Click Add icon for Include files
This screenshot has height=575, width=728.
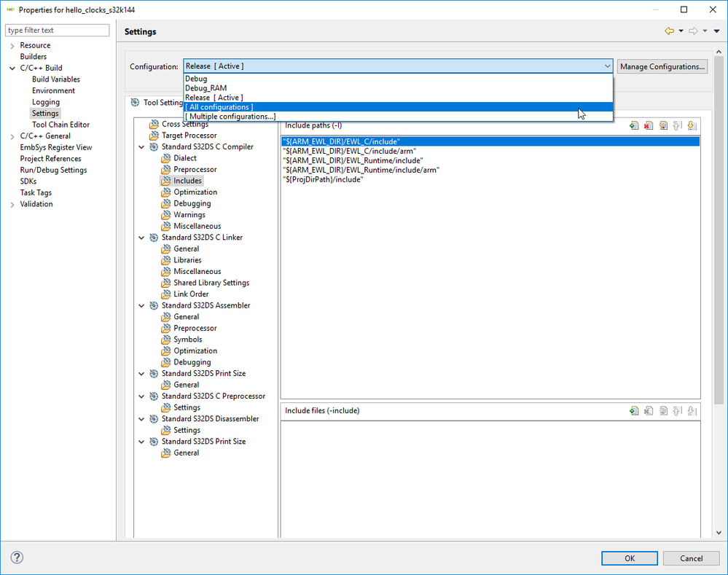[x=634, y=410]
